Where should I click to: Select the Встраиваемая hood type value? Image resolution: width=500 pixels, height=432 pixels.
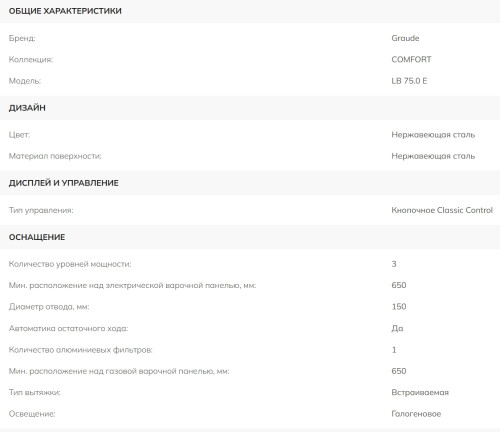click(420, 393)
